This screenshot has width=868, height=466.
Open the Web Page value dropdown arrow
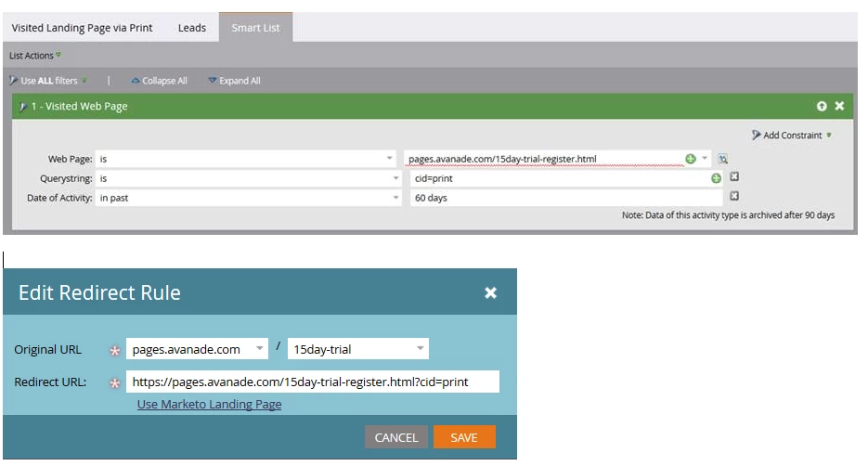coord(705,159)
